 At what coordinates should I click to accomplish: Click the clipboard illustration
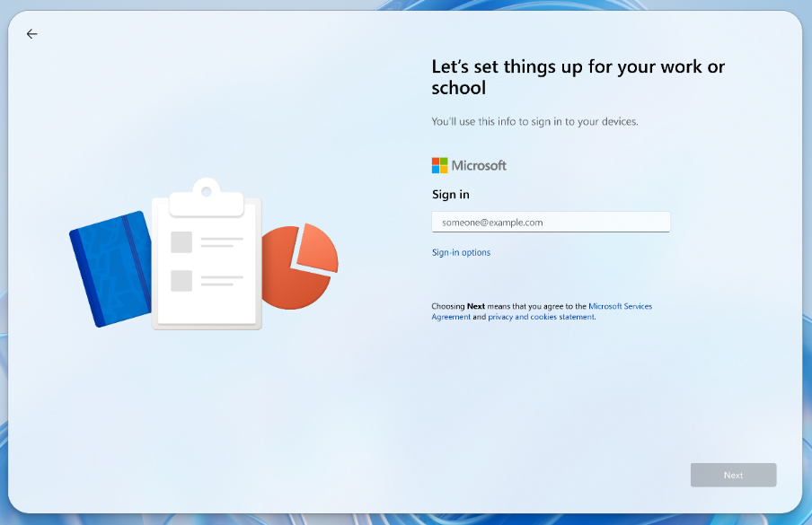coord(207,260)
